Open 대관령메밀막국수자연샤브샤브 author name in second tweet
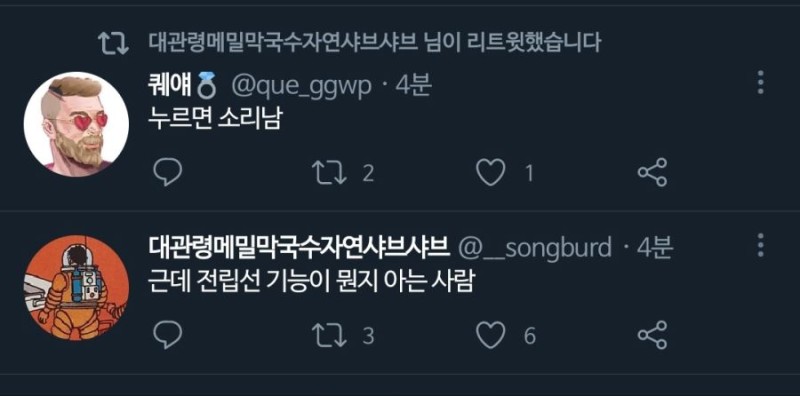 point(299,248)
